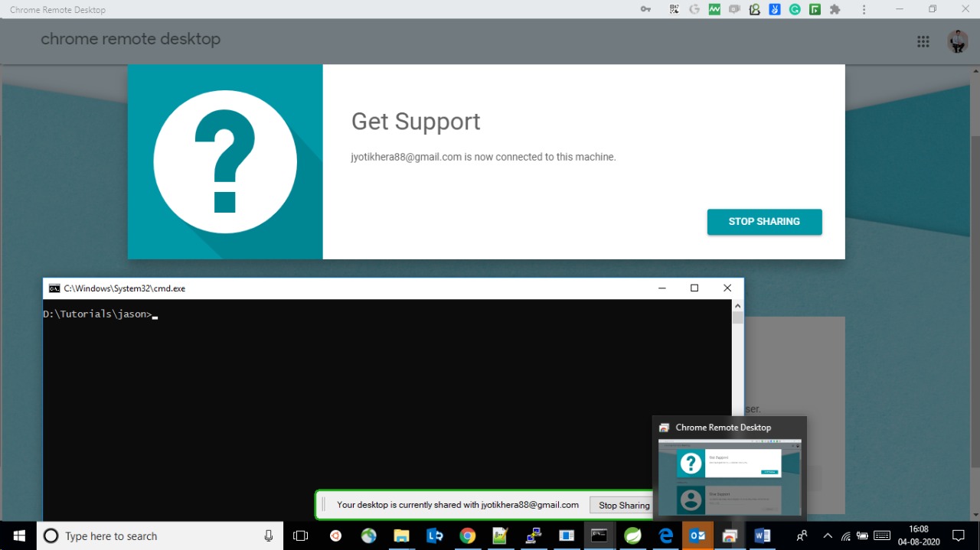
Task: Open the green waveform chart extension
Action: [x=714, y=10]
